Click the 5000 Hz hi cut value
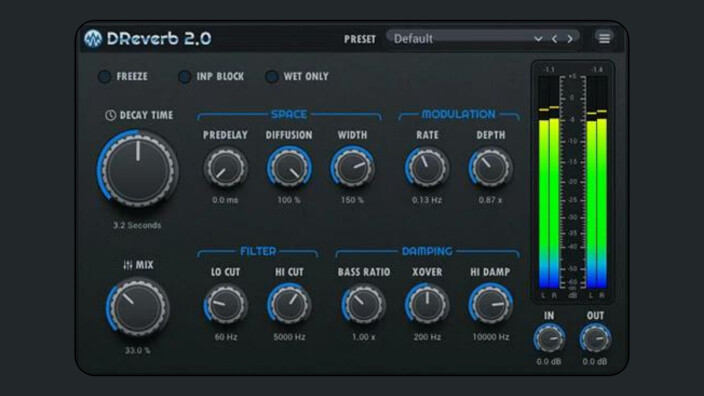 [289, 337]
